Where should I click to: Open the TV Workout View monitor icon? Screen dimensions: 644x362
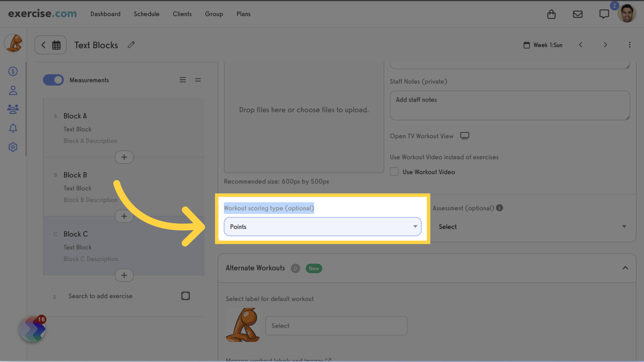pyautogui.click(x=465, y=136)
